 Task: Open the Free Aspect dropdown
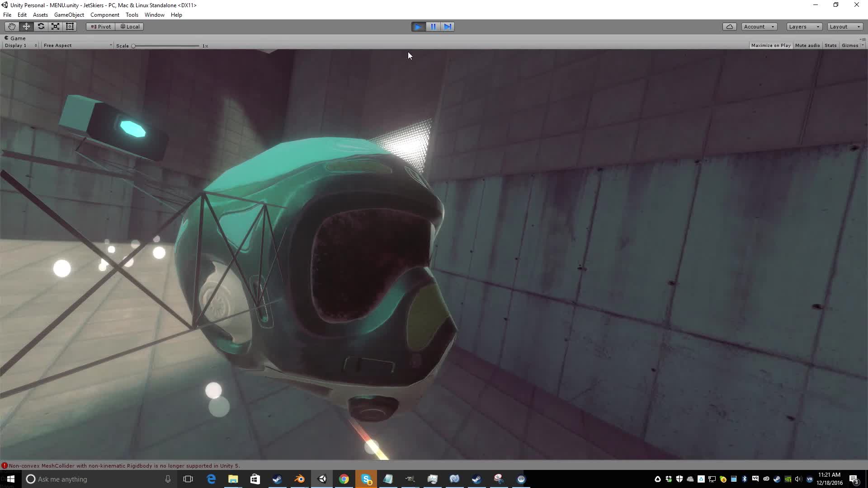(x=77, y=45)
